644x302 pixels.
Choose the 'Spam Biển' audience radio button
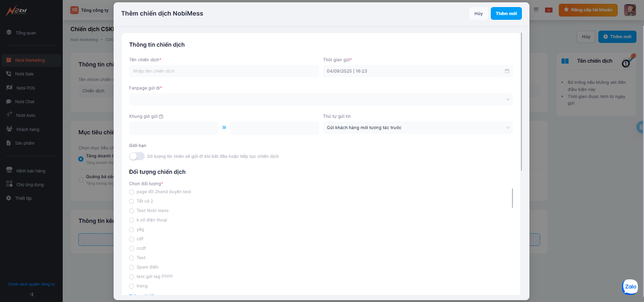(x=132, y=267)
